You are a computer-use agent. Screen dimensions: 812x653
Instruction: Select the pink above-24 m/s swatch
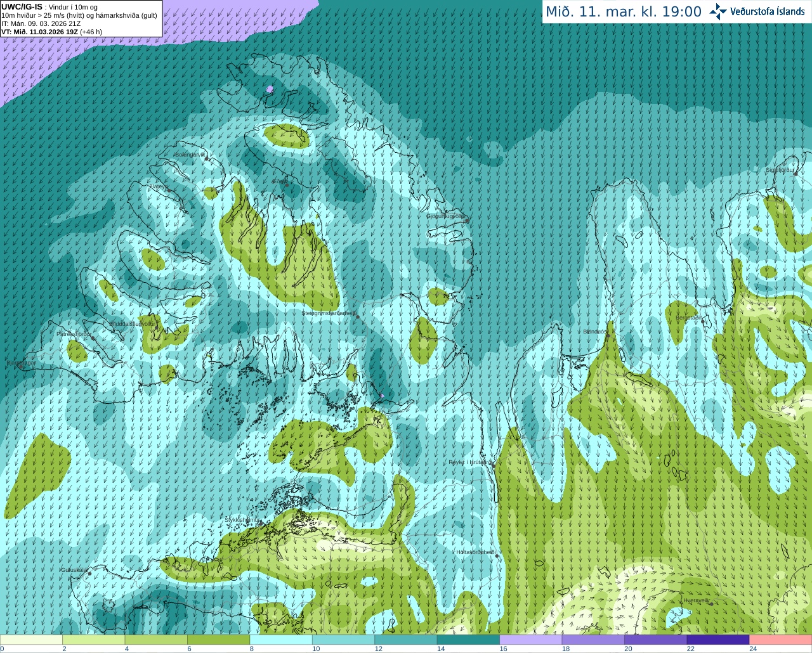click(x=781, y=640)
